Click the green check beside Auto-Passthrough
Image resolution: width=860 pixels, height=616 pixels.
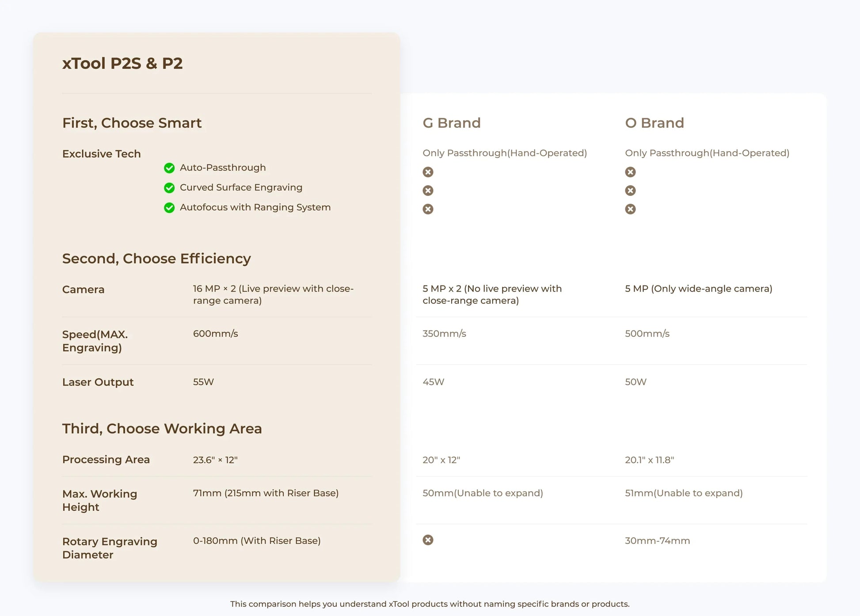[169, 168]
